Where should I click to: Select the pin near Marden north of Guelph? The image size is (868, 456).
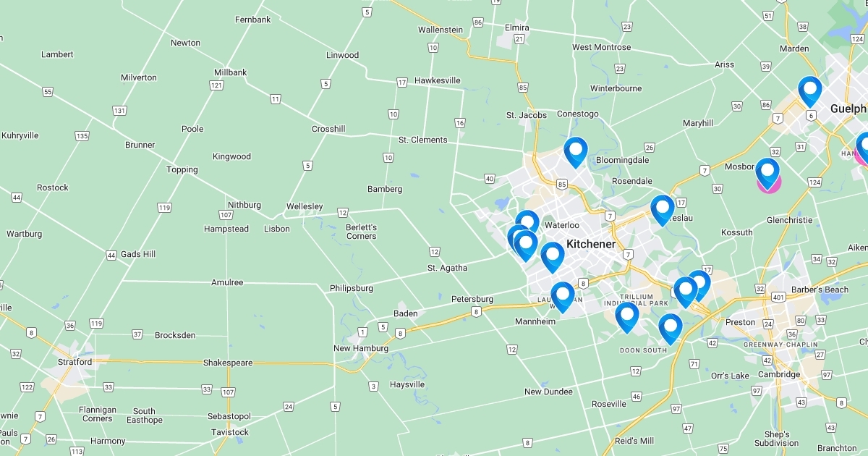point(810,91)
